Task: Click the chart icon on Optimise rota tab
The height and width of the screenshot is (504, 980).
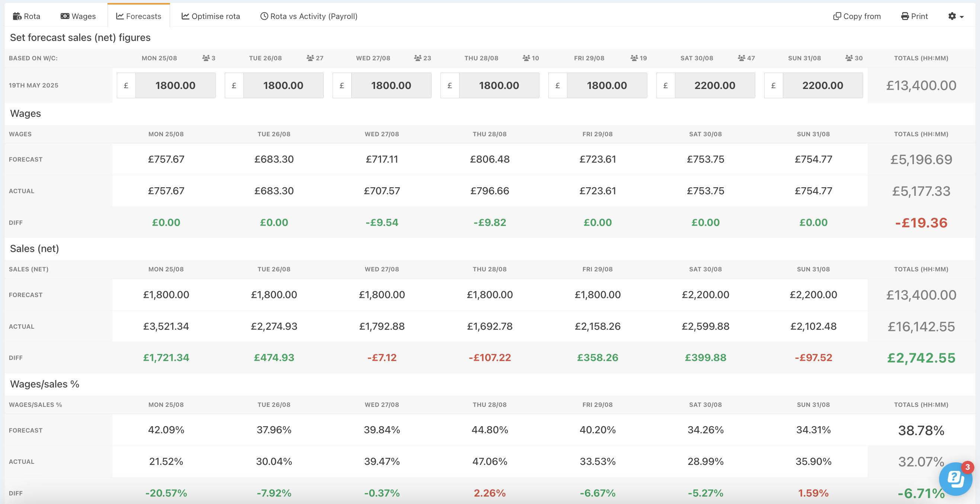Action: [x=185, y=16]
